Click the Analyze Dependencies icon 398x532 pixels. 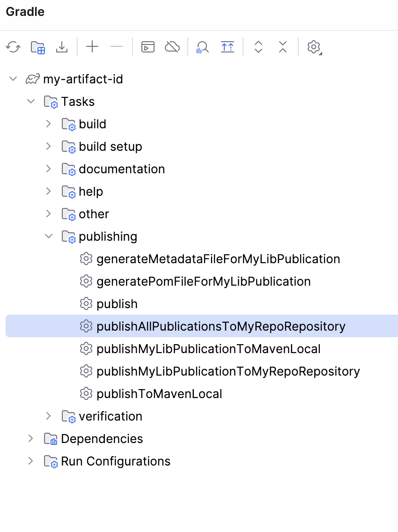(203, 47)
